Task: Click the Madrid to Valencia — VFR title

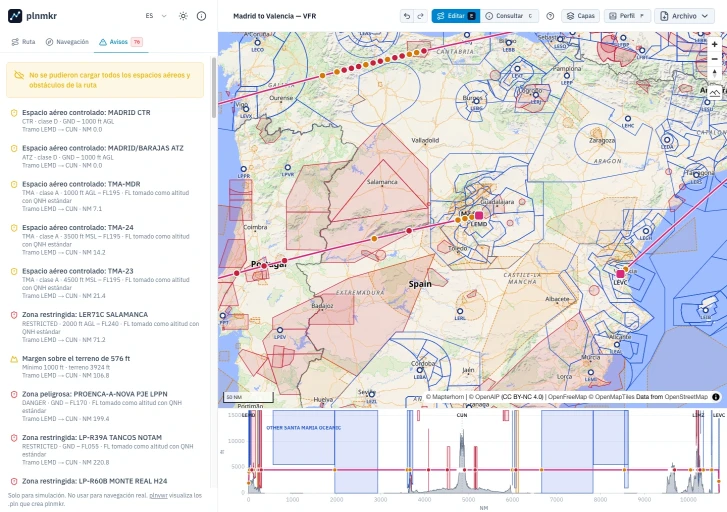Action: click(274, 16)
